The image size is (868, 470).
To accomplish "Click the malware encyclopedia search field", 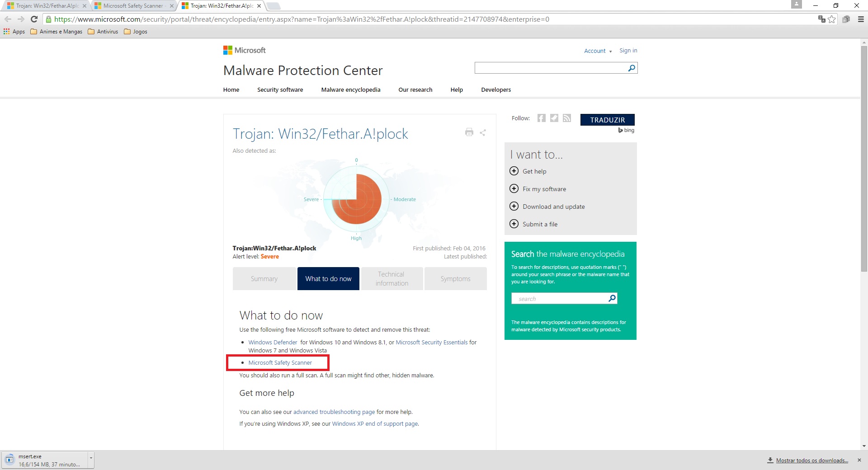I will click(x=560, y=299).
